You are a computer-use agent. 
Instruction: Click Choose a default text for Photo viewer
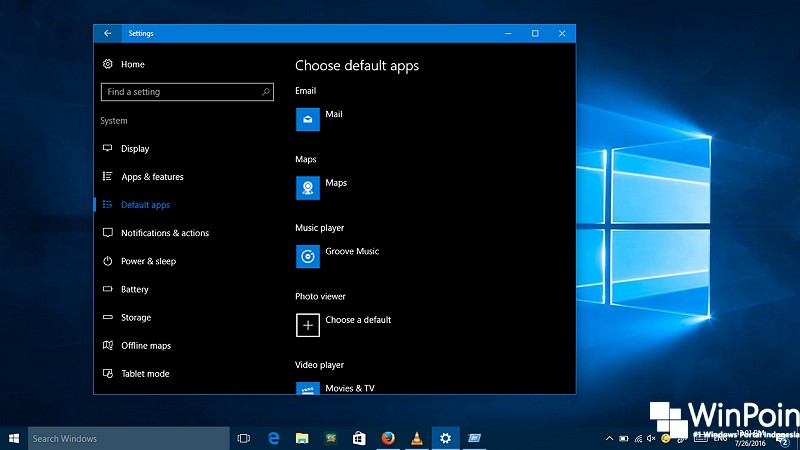point(358,320)
